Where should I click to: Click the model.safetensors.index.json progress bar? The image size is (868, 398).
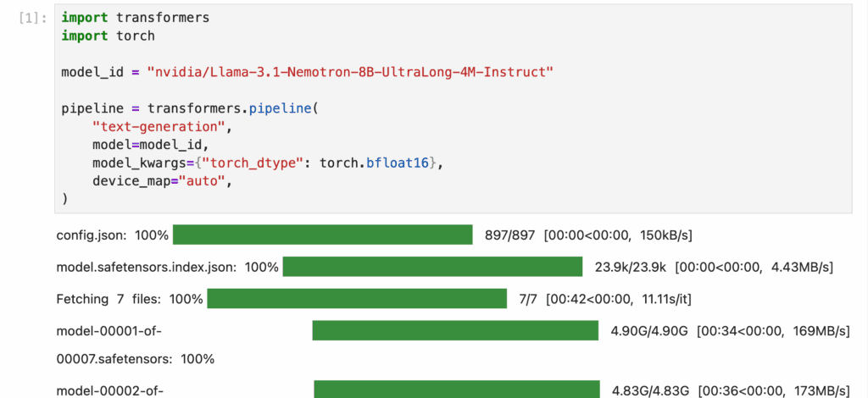click(432, 267)
